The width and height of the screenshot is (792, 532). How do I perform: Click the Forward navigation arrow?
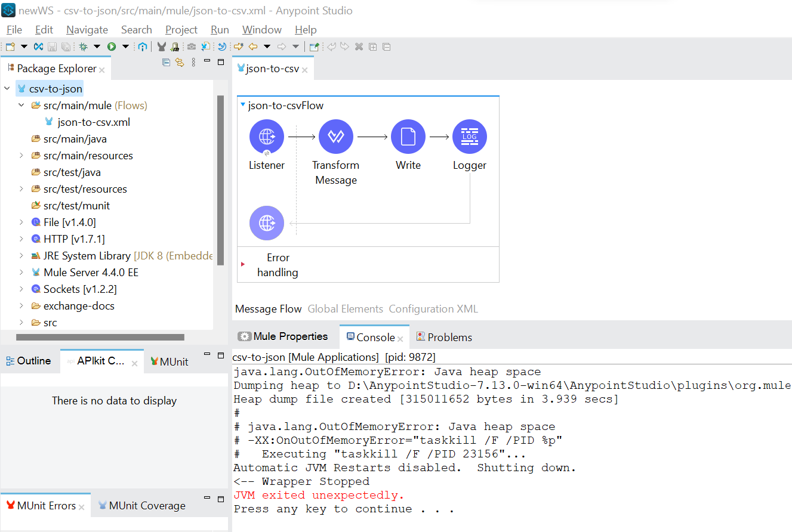282,47
